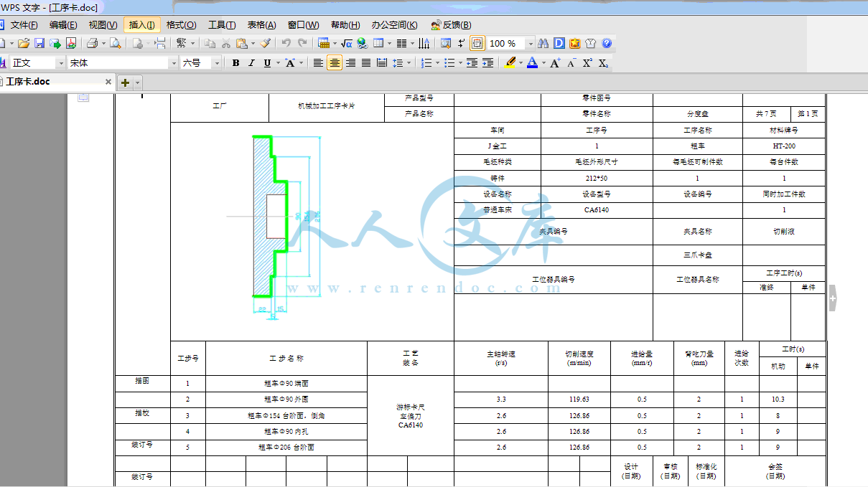Open the skin (shirt) icon
The image size is (868, 487).
point(590,43)
